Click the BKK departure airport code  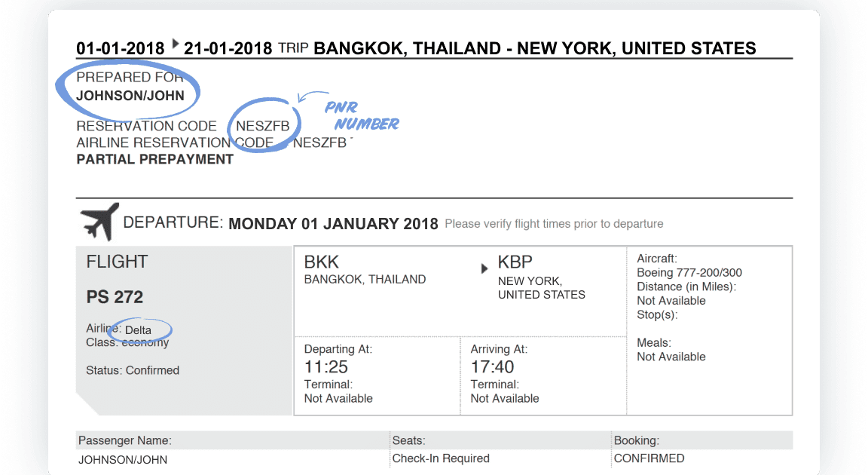point(321,262)
